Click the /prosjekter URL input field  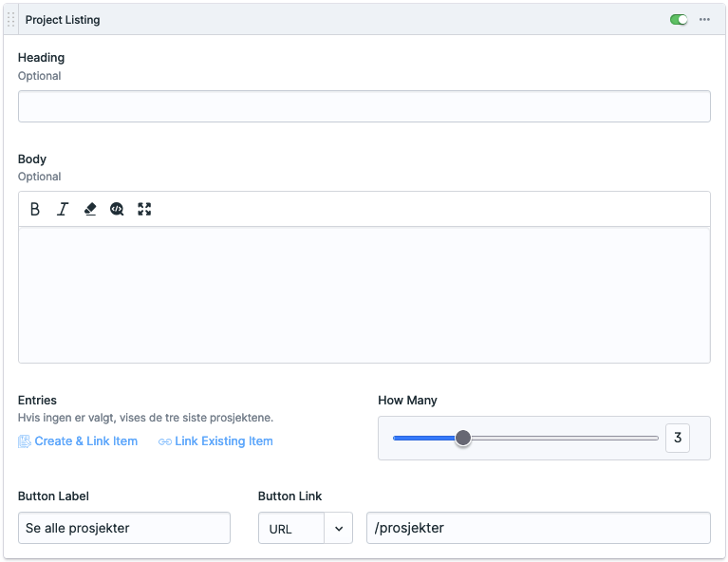pyautogui.click(x=538, y=528)
